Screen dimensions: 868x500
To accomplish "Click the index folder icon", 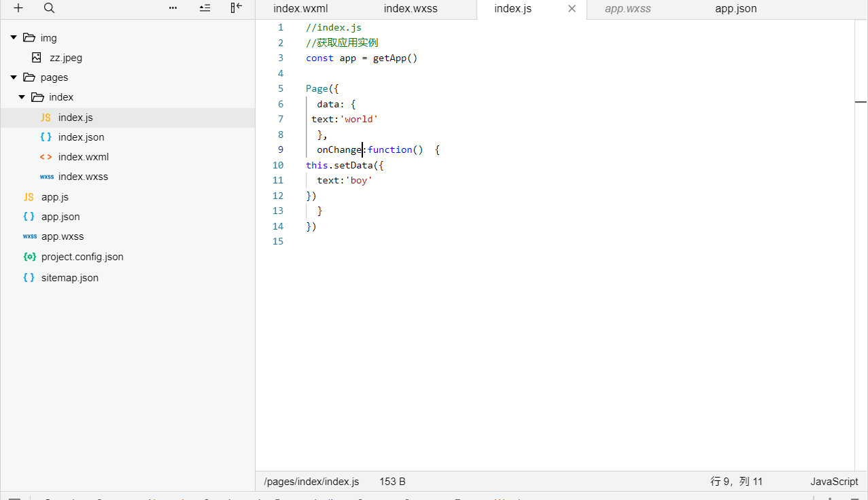I will coord(37,97).
